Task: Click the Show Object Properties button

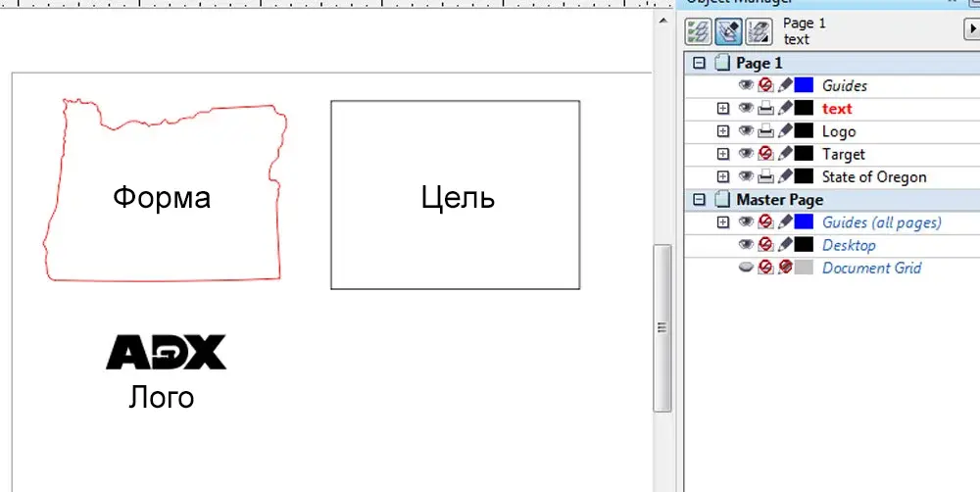Action: click(698, 31)
